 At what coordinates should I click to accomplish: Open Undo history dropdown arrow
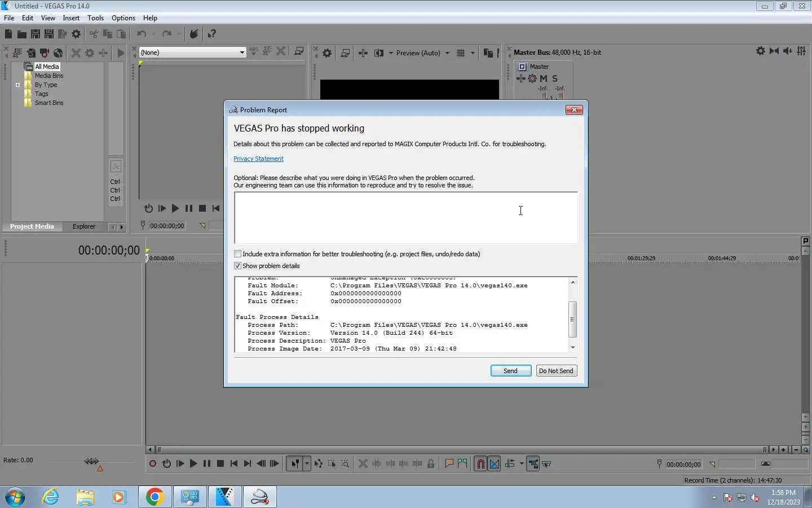pos(153,34)
